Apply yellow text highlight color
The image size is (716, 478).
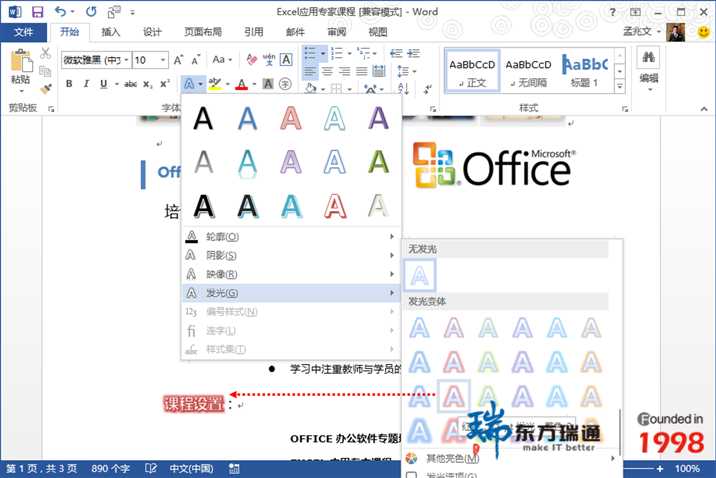(215, 84)
